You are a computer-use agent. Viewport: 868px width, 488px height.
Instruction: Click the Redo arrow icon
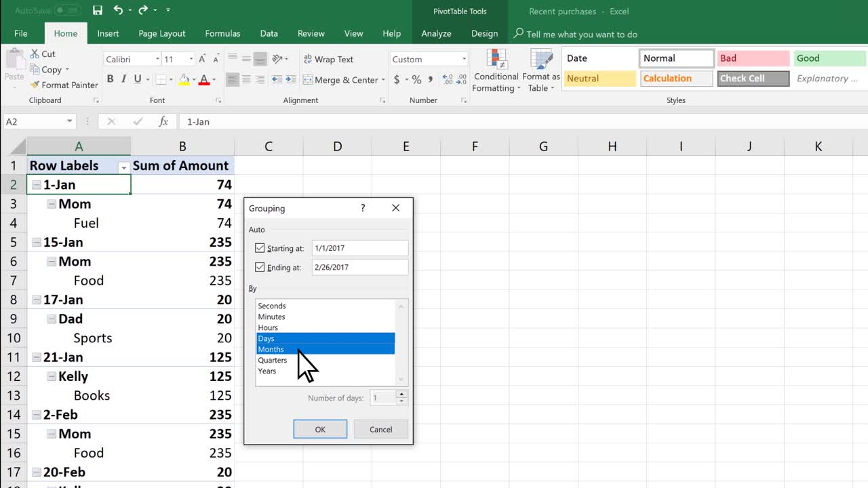point(142,10)
